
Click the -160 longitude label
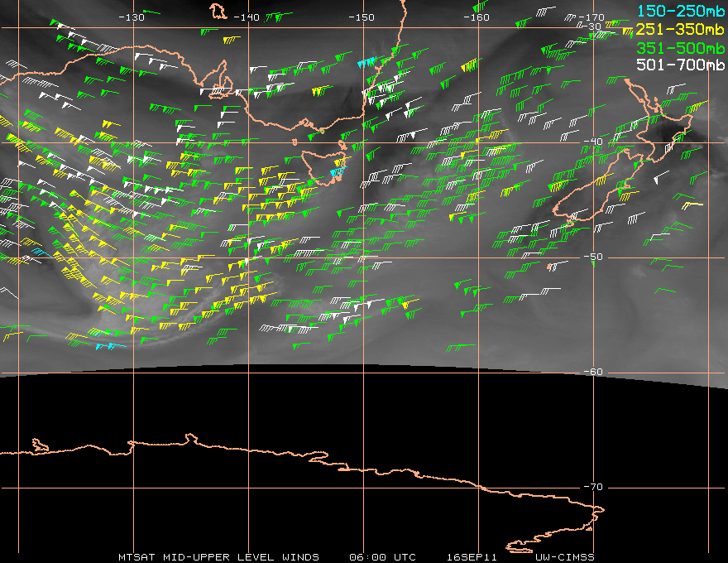[477, 17]
